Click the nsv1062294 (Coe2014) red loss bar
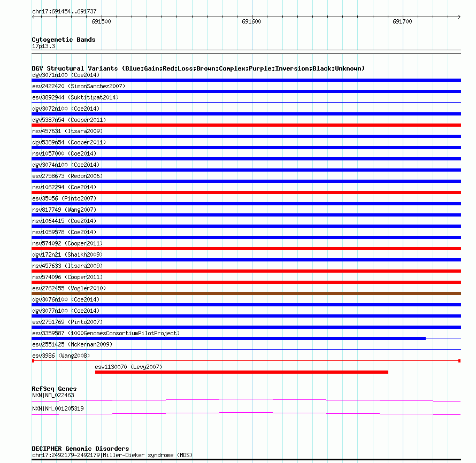This screenshot has width=476, height=463. tap(246, 192)
